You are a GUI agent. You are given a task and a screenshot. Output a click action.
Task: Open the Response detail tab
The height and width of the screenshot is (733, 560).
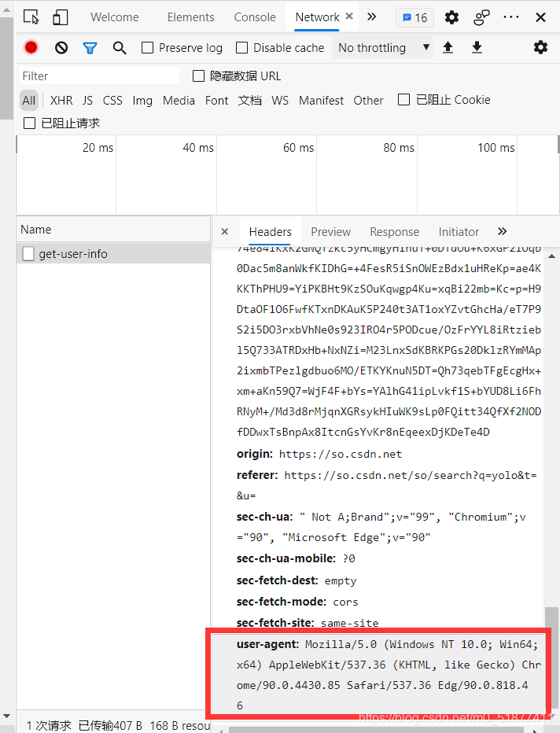[395, 232]
